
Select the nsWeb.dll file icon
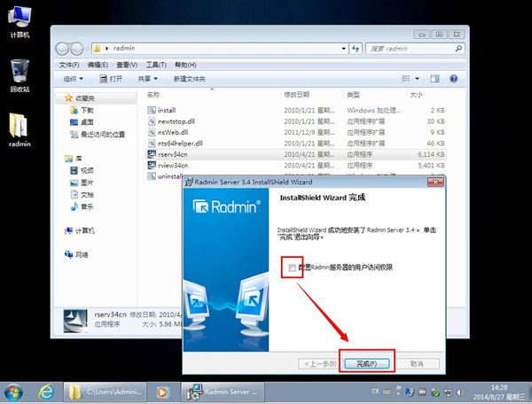point(152,132)
